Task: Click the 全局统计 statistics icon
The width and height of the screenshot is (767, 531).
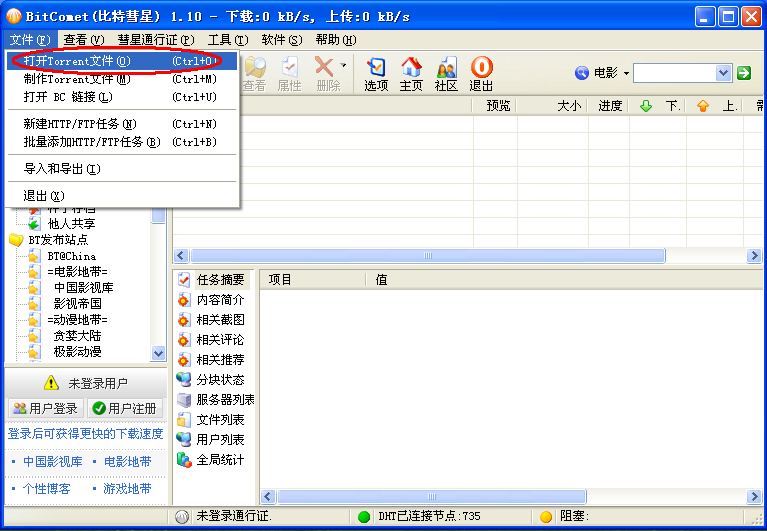Action: (184, 460)
